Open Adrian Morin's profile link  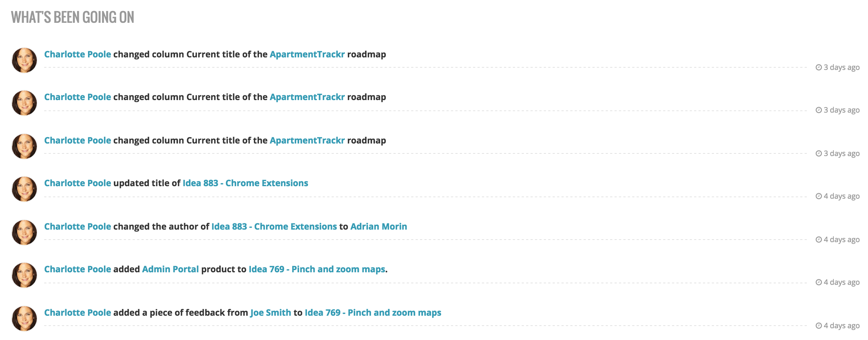[x=378, y=227]
